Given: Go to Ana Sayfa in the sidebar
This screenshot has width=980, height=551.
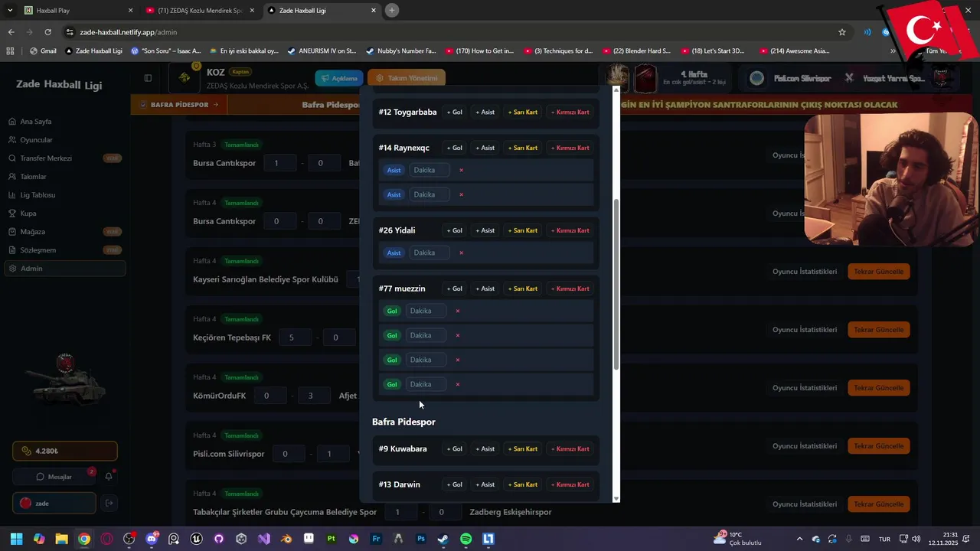Looking at the screenshot, I should point(35,122).
